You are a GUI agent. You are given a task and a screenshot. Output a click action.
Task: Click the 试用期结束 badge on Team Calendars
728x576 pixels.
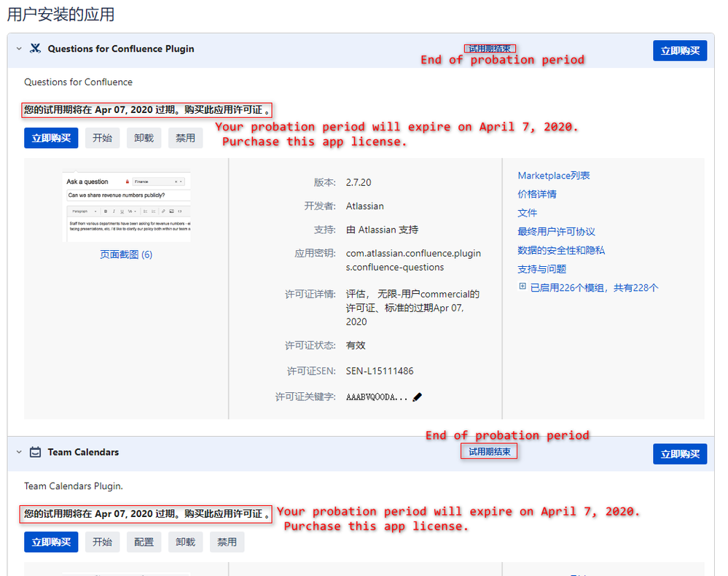click(x=489, y=451)
